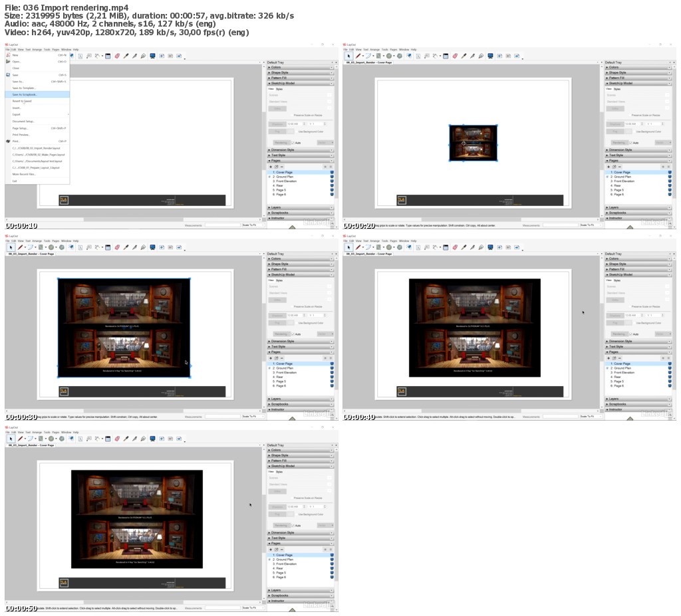Toggle Front Elevation presentation icon in 00:00:40 frame

pyautogui.click(x=670, y=373)
